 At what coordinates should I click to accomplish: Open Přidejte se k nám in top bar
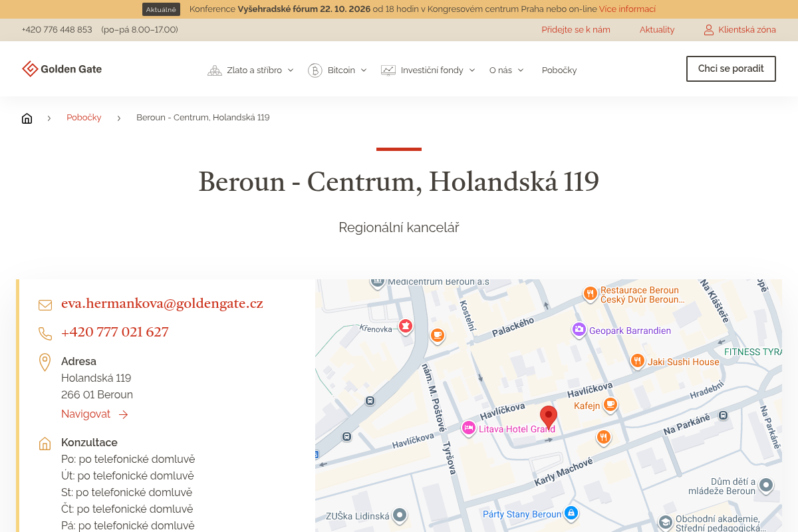576,30
